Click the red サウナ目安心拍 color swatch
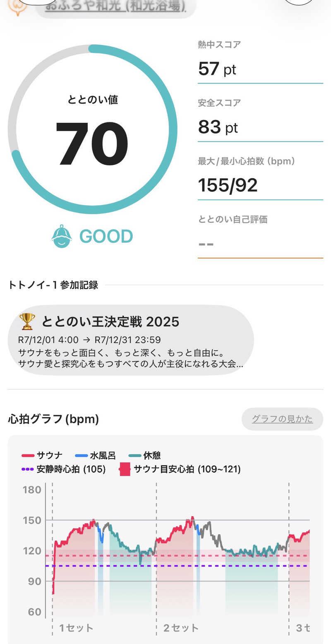 (x=125, y=469)
